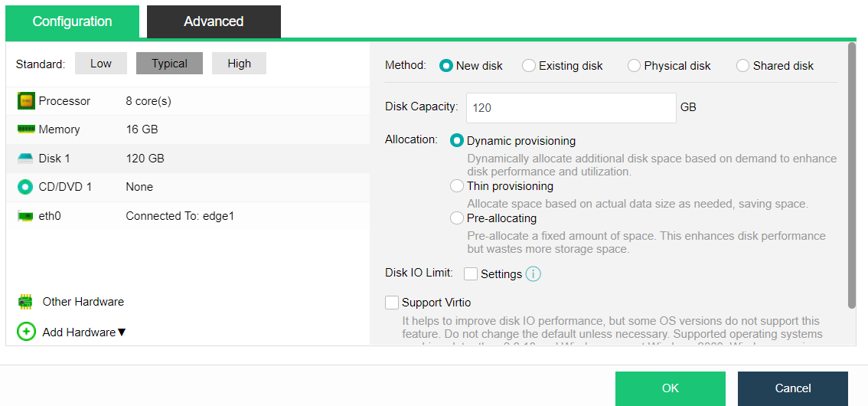Open the Configuration tab
Screen dimensions: 868x406
click(x=72, y=21)
